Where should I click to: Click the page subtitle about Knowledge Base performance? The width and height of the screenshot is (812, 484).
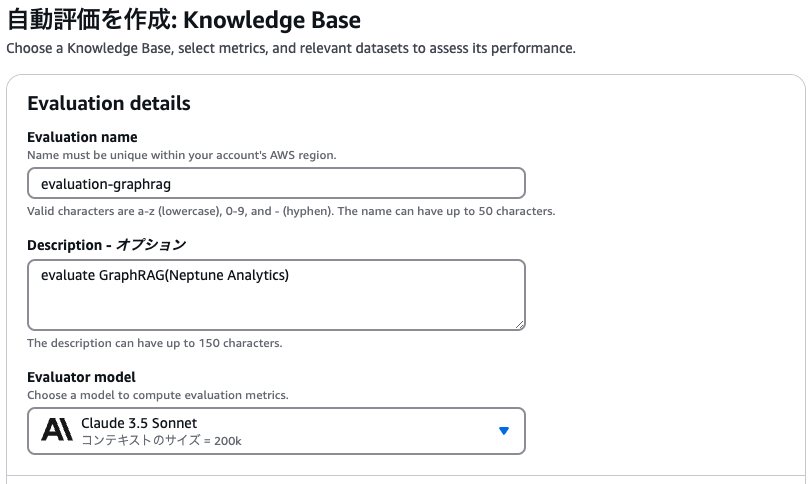(291, 48)
